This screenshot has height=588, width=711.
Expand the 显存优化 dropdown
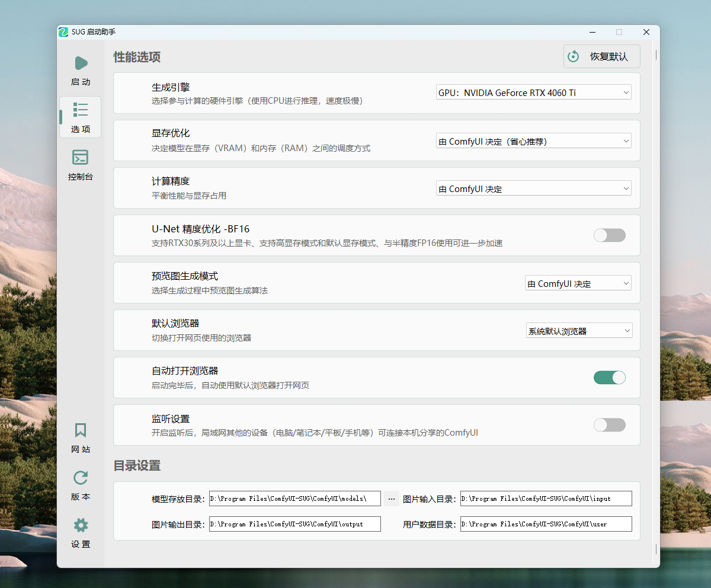(x=533, y=141)
